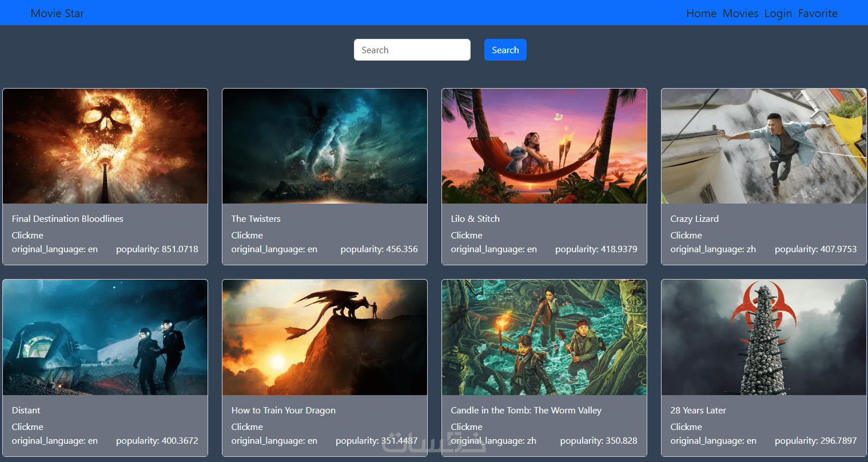The height and width of the screenshot is (462, 868).
Task: View the Favorite list
Action: (818, 13)
